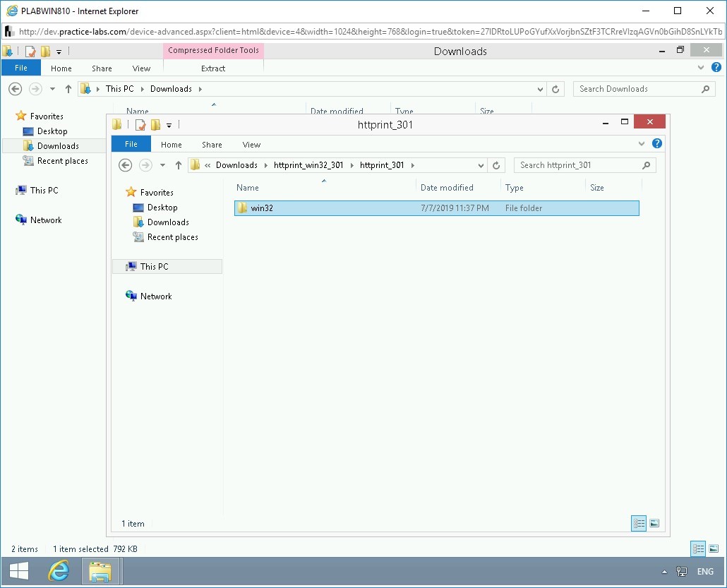The image size is (727, 588).
Task: Refresh the Downloads window address bar
Action: (555, 89)
